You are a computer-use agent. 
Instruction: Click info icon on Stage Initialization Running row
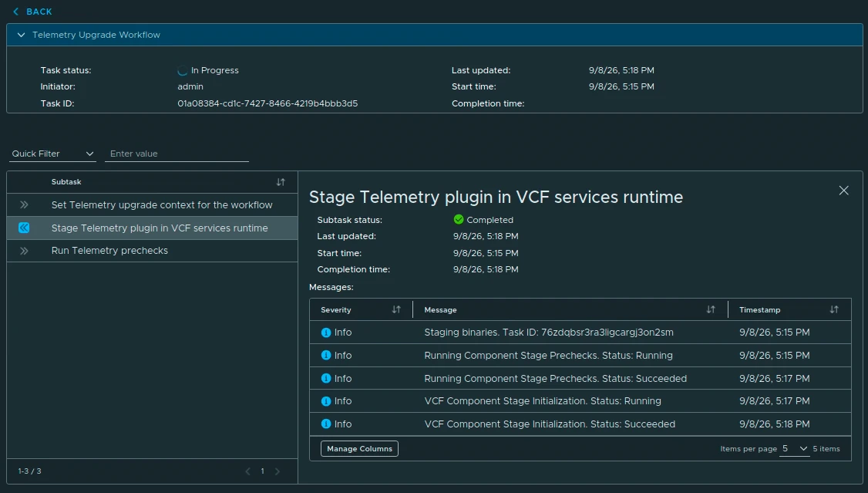pos(326,401)
